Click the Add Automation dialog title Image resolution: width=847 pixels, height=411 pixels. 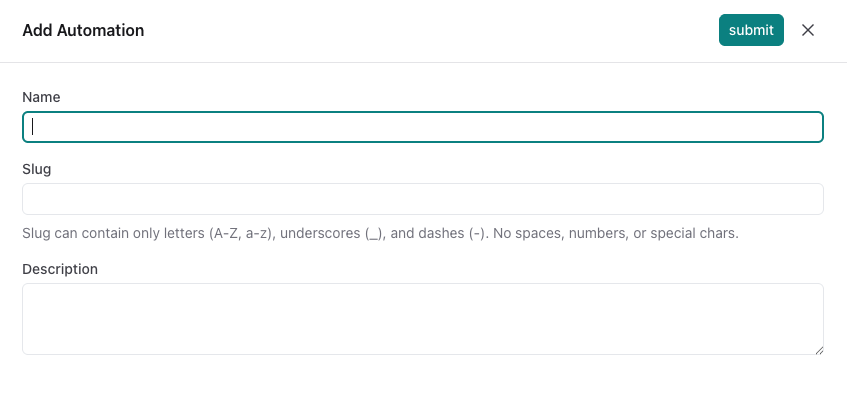83,30
